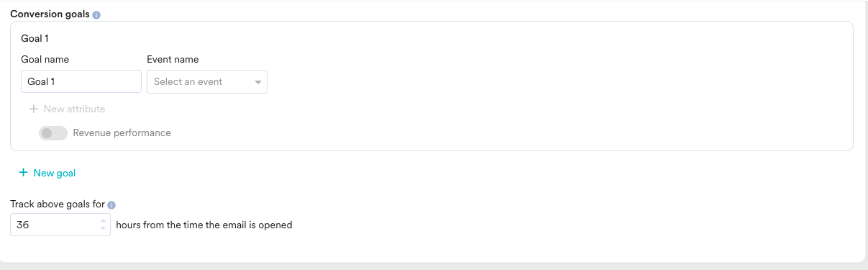Click the Conversion goals section title
Screen dimensions: 868x270
point(50,14)
